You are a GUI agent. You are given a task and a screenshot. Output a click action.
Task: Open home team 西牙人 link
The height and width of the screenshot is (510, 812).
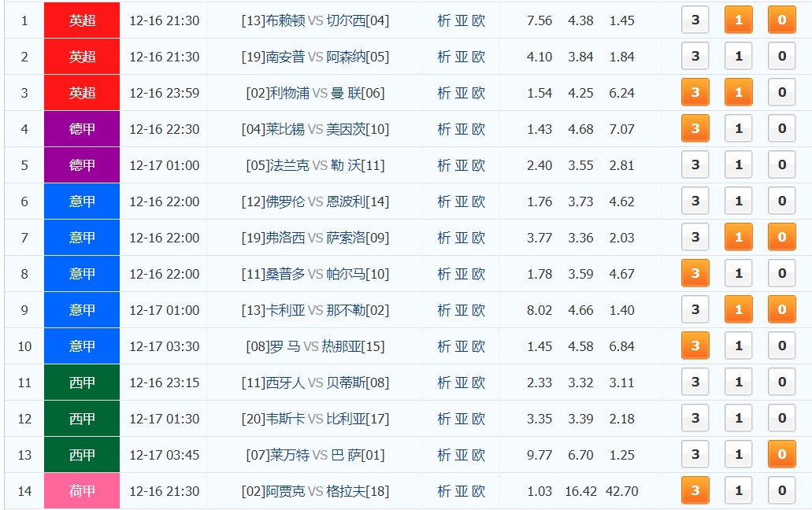(285, 382)
